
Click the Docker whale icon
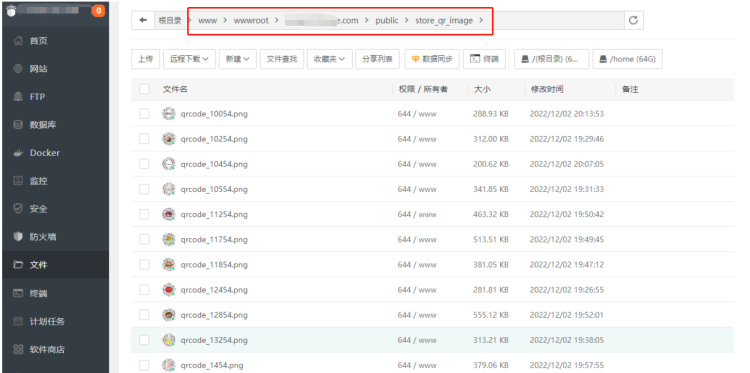pos(18,153)
